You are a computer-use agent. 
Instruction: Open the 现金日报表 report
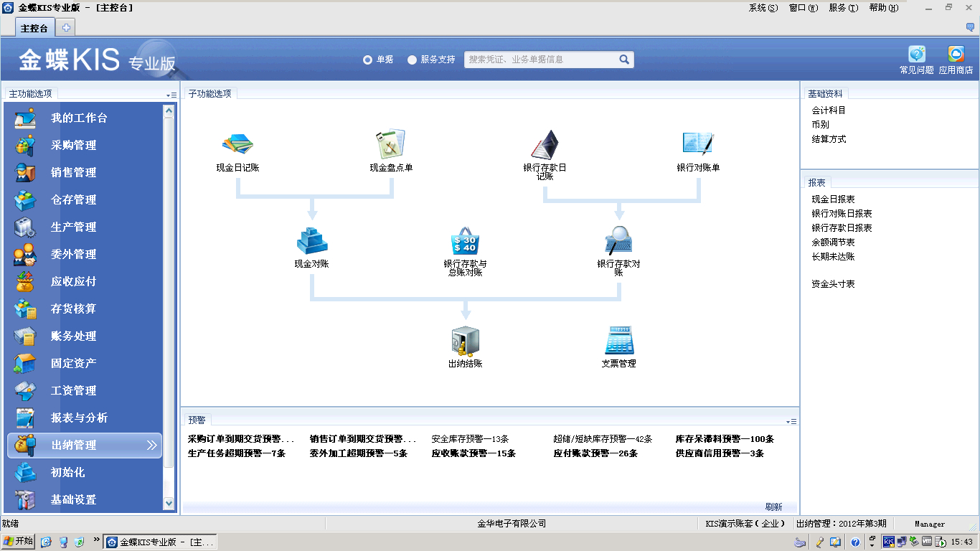click(833, 199)
